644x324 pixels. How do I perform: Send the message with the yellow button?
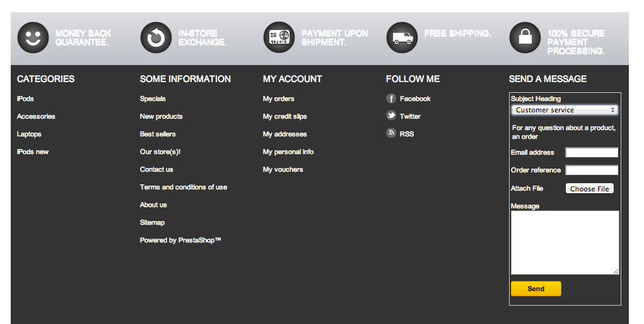pos(536,289)
